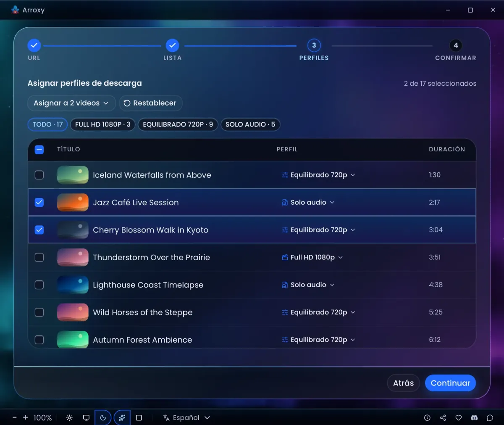
Task: Open profile dropdown for Autumn Forest Ambience
Action: click(318, 340)
